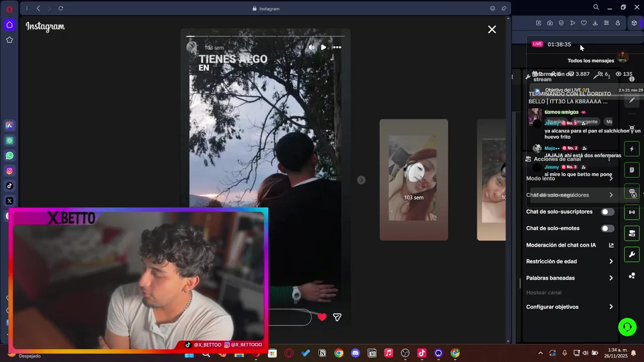Image resolution: width=644 pixels, height=362 pixels.
Task: Open the edit note icon in Opera toolbar
Action: point(538,23)
